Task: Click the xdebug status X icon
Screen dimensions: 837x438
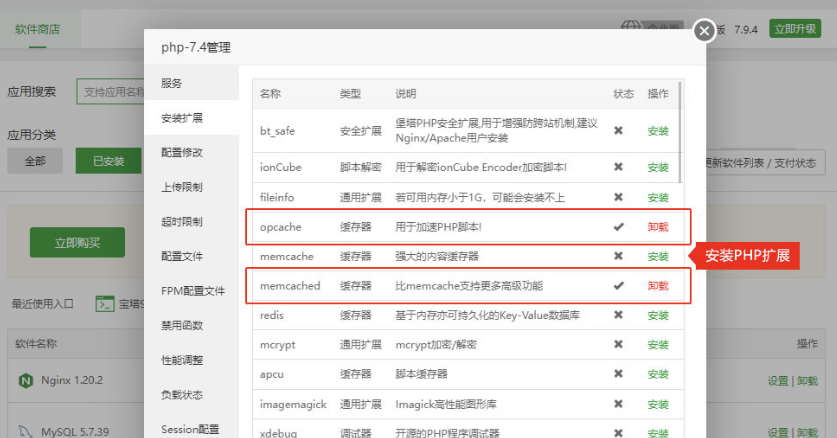Action: (x=618, y=433)
